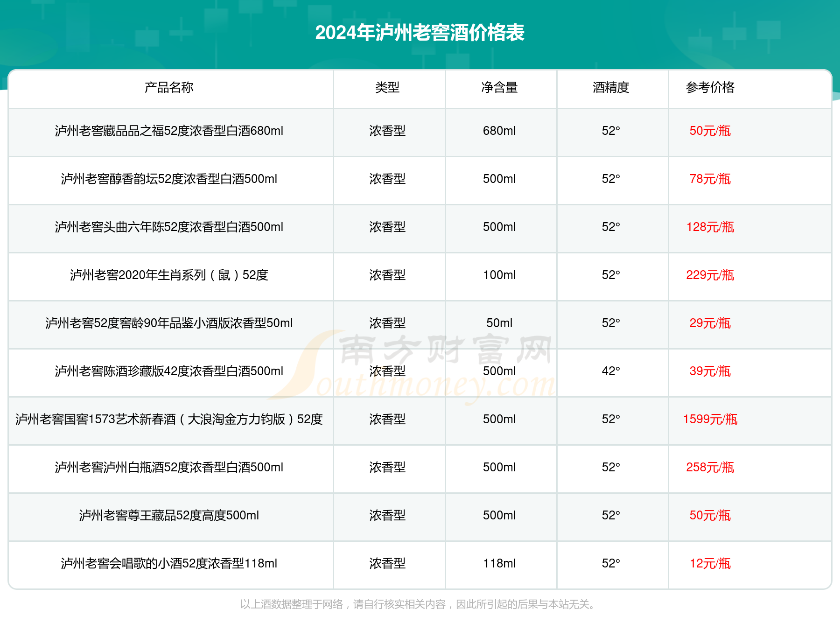Screen dimensions: 840x630
Task: Click product 泸州老窖52度窖龄90年品鉴小酒版浓香型50ml
Action: [x=169, y=323]
